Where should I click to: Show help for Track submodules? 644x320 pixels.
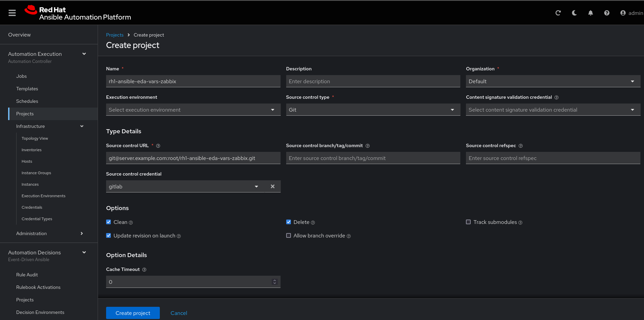[x=520, y=223]
